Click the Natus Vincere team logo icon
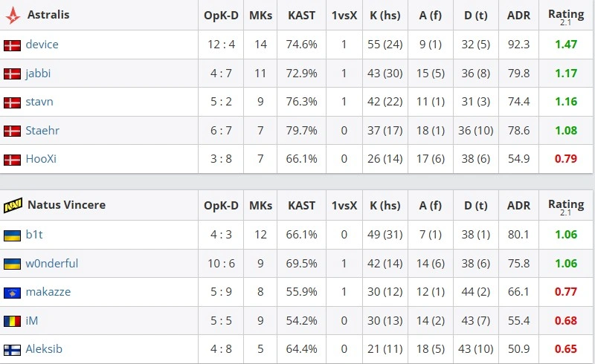The image size is (595, 364). 13,206
